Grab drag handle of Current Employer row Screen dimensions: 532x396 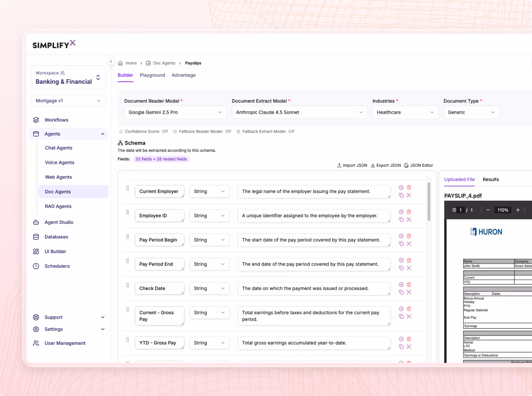click(x=127, y=188)
